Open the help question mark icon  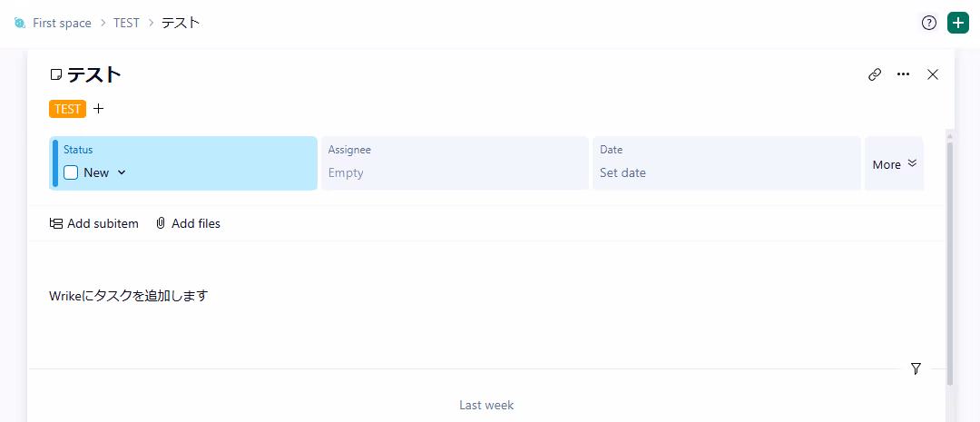point(929,23)
